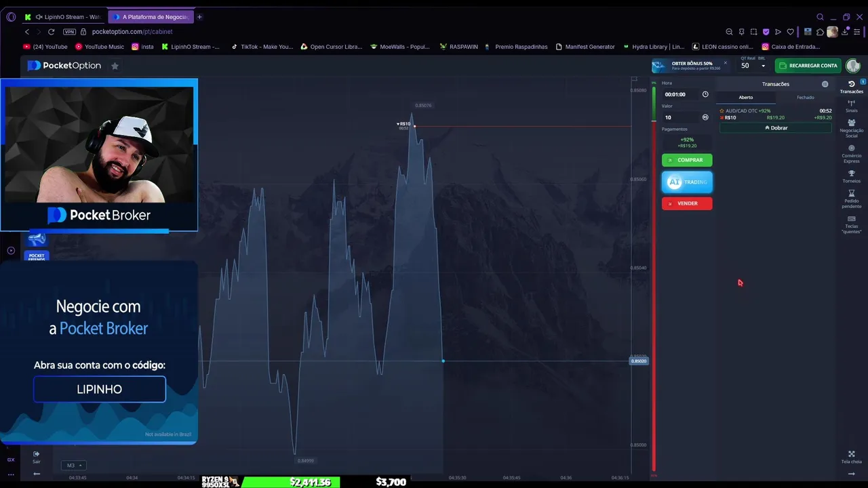The width and height of the screenshot is (868, 488).
Task: Open Open Cursor Library bookmark
Action: pos(332,47)
